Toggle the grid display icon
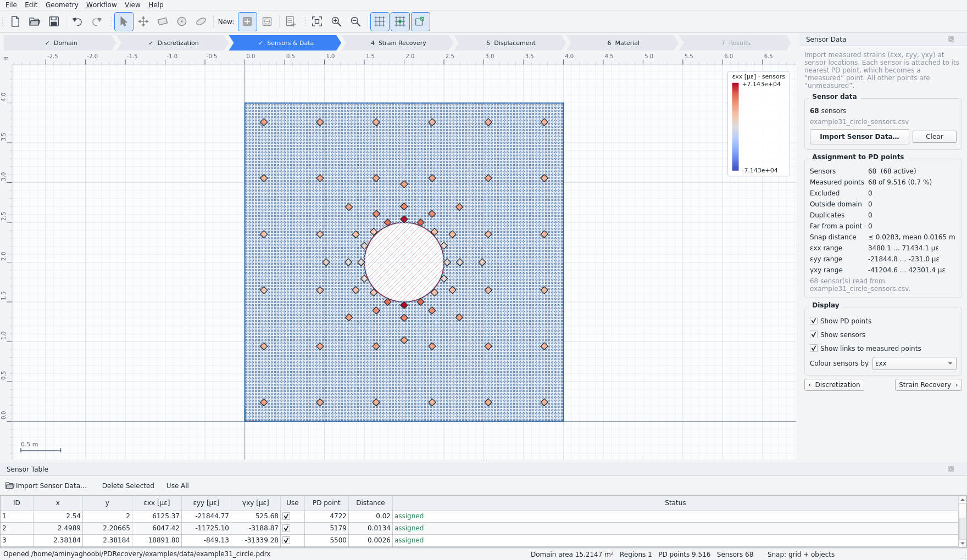The height and width of the screenshot is (560, 967). (380, 21)
